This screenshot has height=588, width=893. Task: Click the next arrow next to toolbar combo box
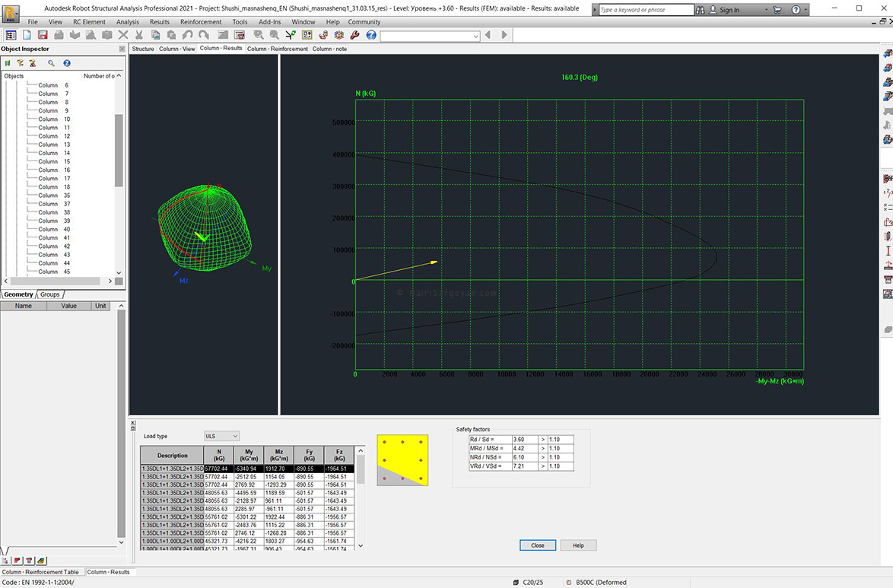point(504,35)
